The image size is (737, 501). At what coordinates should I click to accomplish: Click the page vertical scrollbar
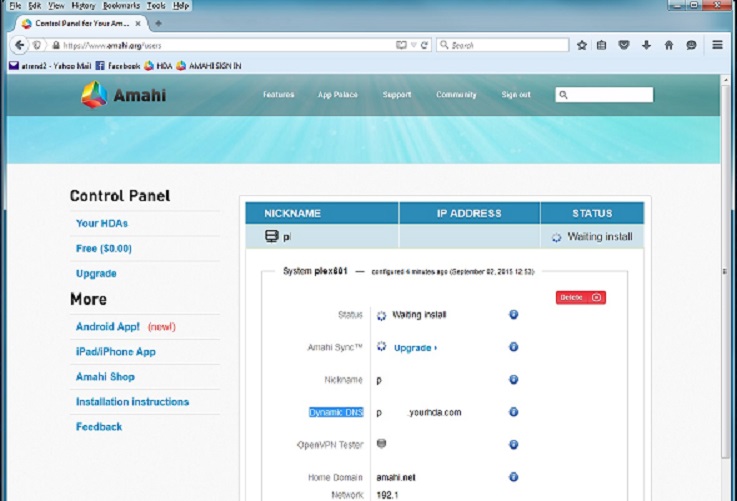[x=725, y=270]
